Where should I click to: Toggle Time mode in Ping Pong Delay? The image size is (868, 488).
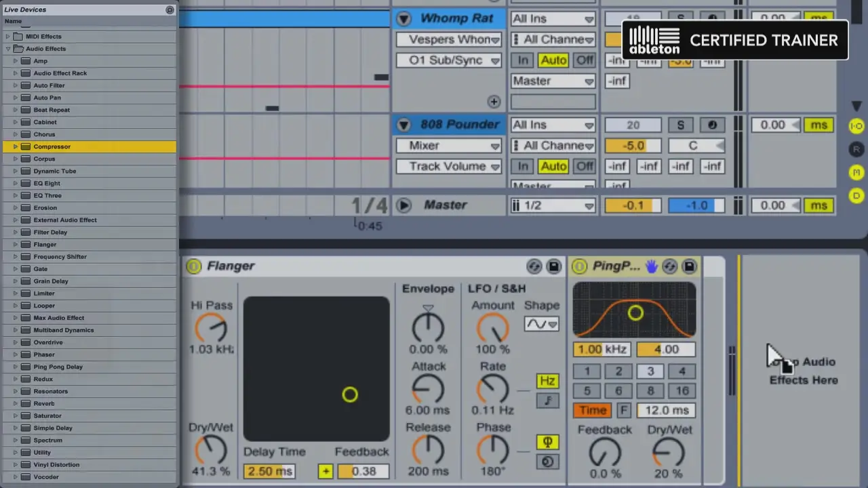pyautogui.click(x=592, y=411)
